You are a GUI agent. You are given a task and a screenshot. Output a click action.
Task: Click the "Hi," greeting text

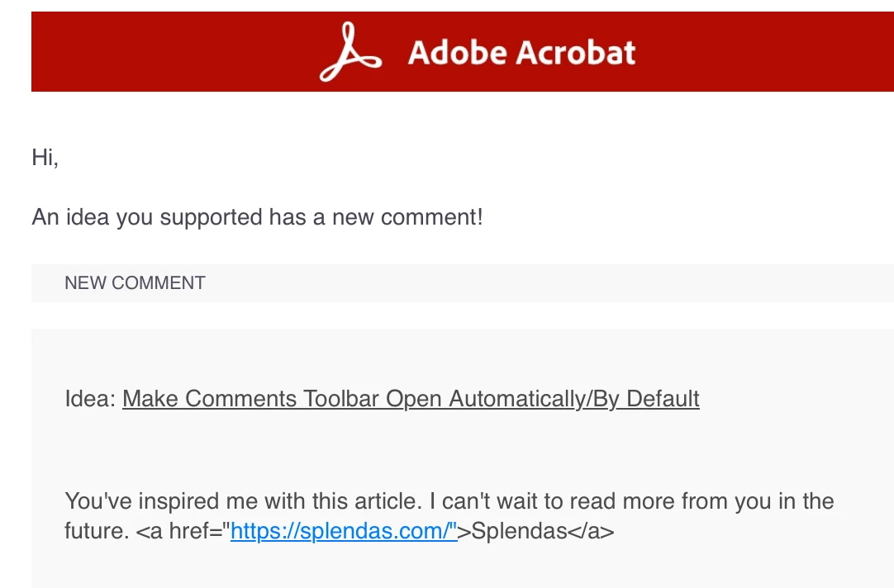coord(45,157)
